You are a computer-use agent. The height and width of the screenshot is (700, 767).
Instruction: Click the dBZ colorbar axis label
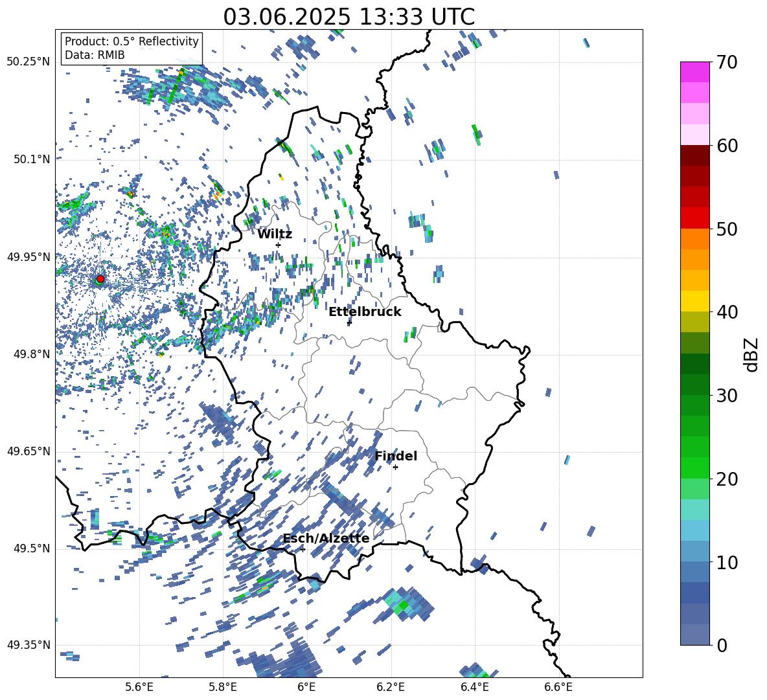pos(751,354)
